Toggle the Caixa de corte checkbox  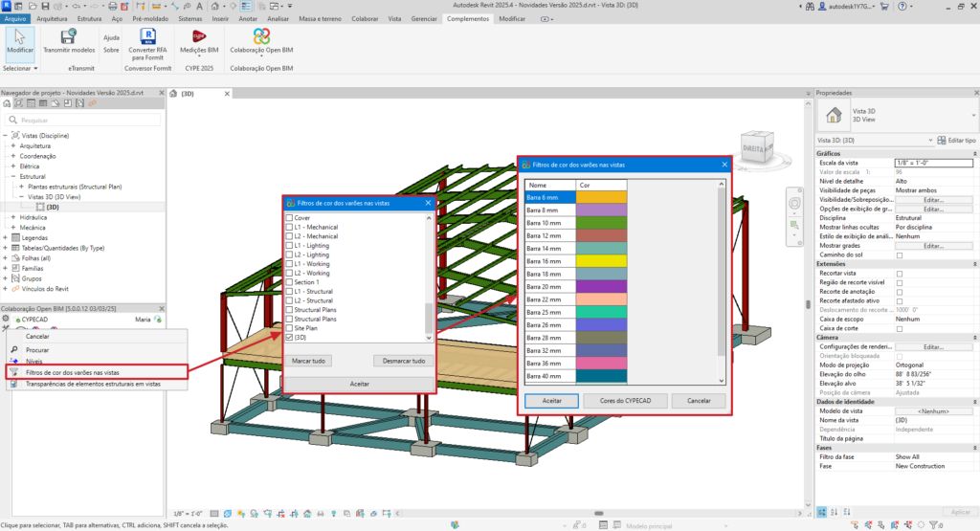(x=900, y=328)
